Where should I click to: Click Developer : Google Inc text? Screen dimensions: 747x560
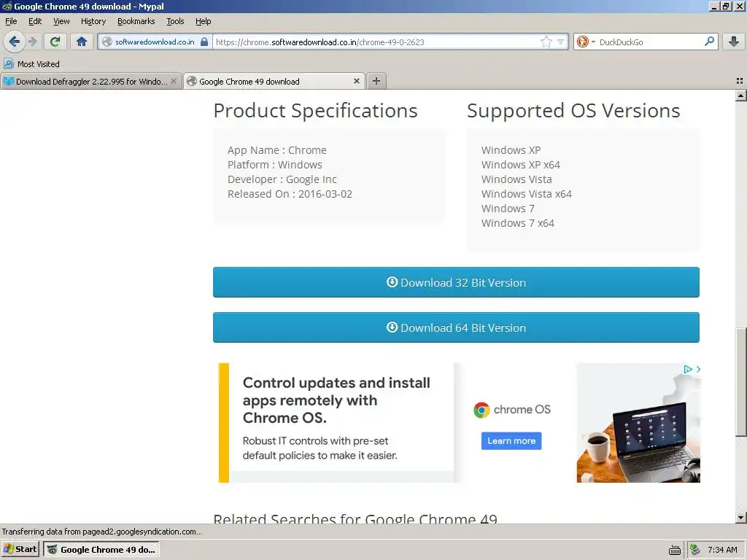(282, 179)
